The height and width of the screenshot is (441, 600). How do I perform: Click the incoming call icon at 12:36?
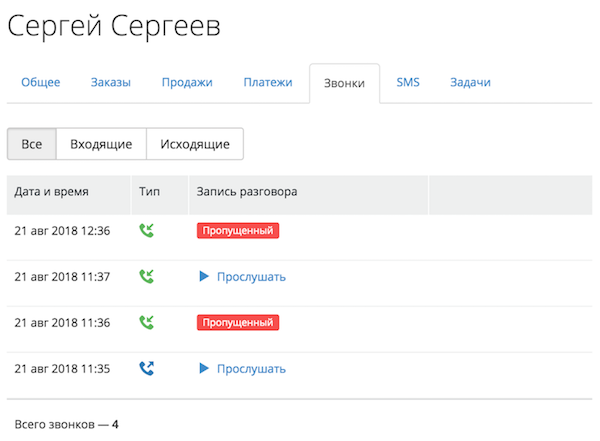pyautogui.click(x=148, y=231)
